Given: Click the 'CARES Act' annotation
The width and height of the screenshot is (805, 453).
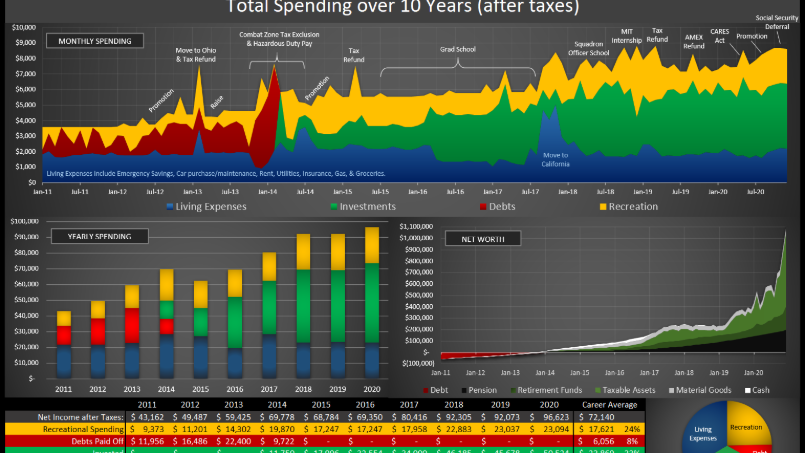Looking at the screenshot, I should [719, 36].
